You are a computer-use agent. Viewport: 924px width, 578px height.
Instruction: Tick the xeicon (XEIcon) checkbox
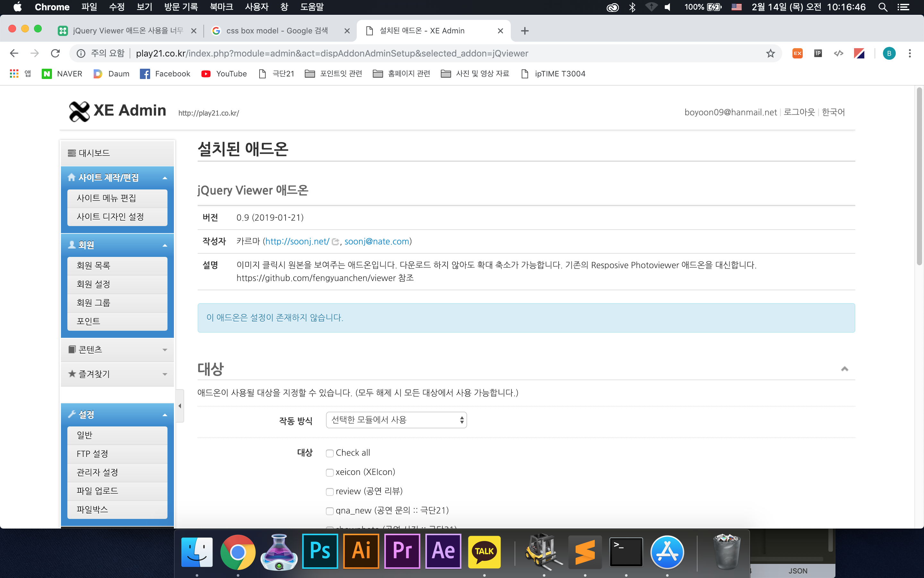[x=330, y=472]
